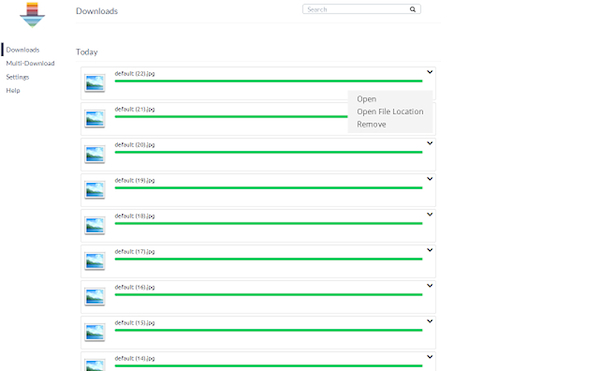Viewport: 600px width, 371px height.
Task: Go to Settings in the sidebar
Action: tap(17, 77)
